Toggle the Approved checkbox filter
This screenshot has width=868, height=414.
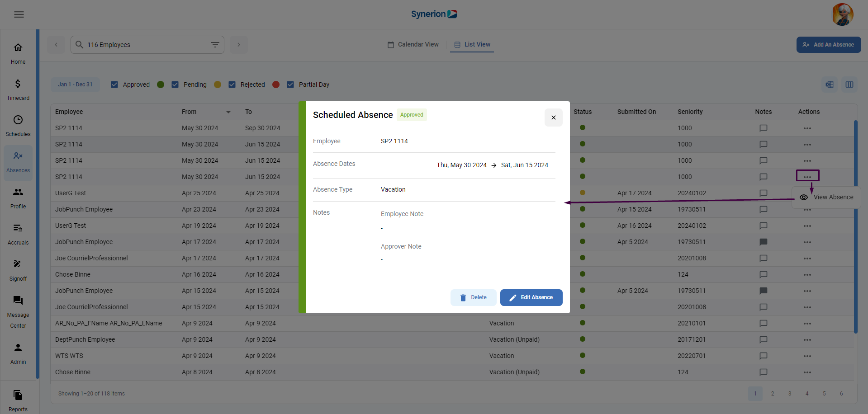(114, 85)
